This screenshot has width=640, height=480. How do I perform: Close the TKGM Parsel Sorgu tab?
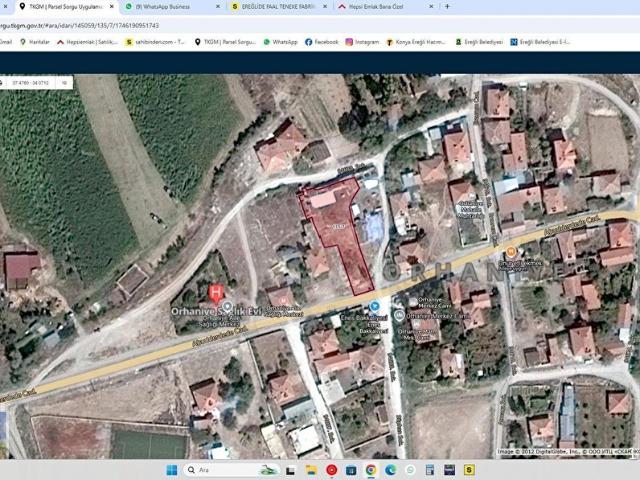coord(111,7)
